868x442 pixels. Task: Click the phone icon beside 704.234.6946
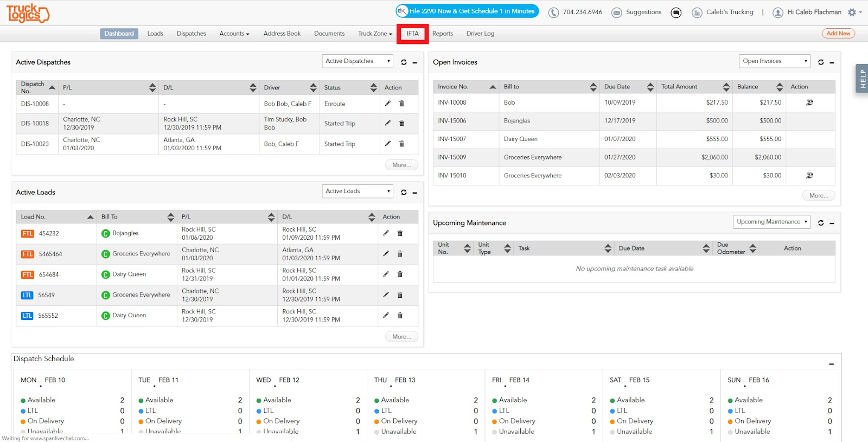coord(553,12)
